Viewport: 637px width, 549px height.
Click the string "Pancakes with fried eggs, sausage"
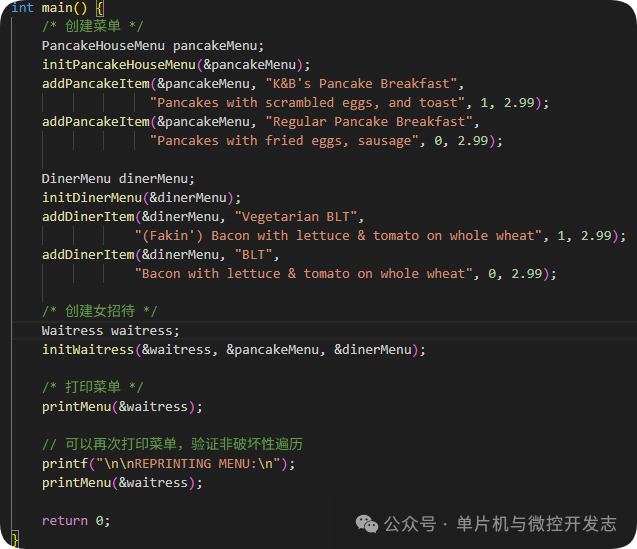284,141
